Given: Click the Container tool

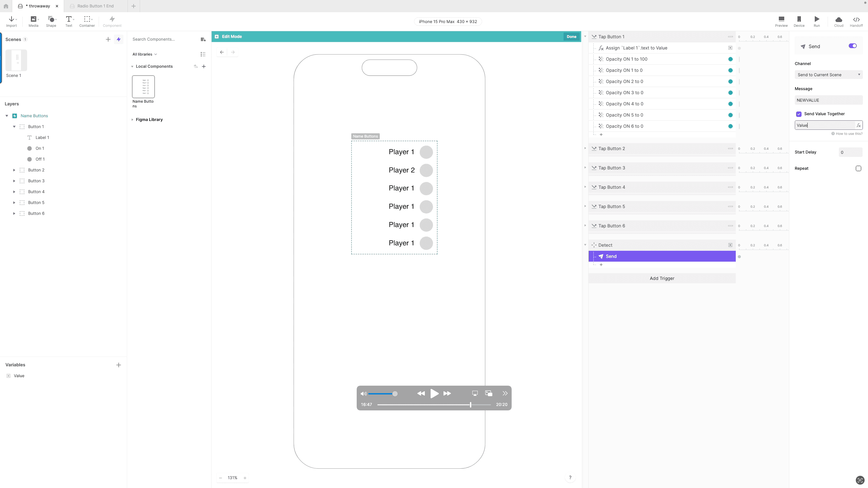Looking at the screenshot, I should tap(87, 21).
